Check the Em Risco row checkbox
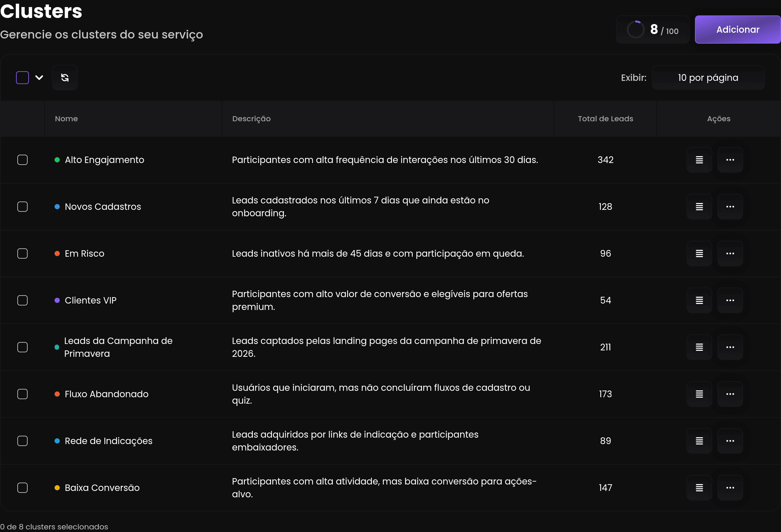The image size is (781, 532). point(22,253)
